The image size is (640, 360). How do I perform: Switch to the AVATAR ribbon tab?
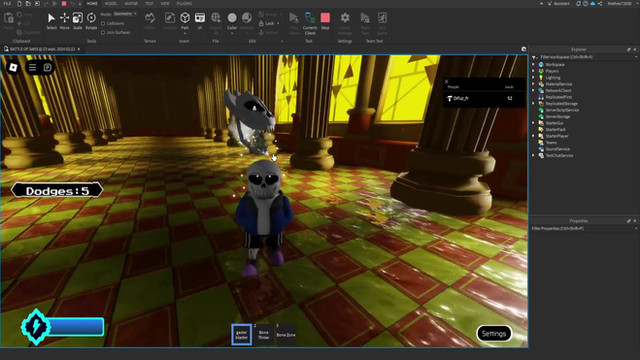click(x=131, y=3)
